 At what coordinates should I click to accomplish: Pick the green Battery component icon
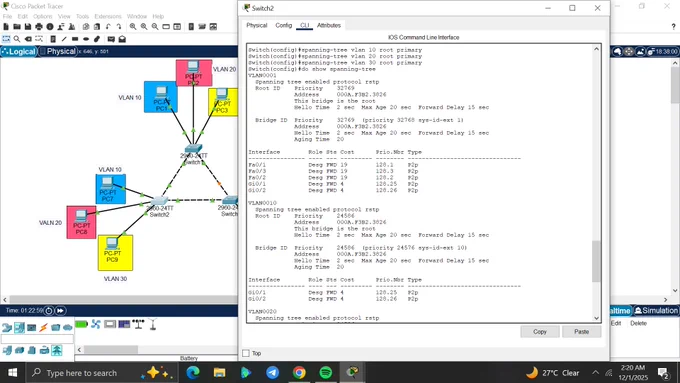point(82,324)
